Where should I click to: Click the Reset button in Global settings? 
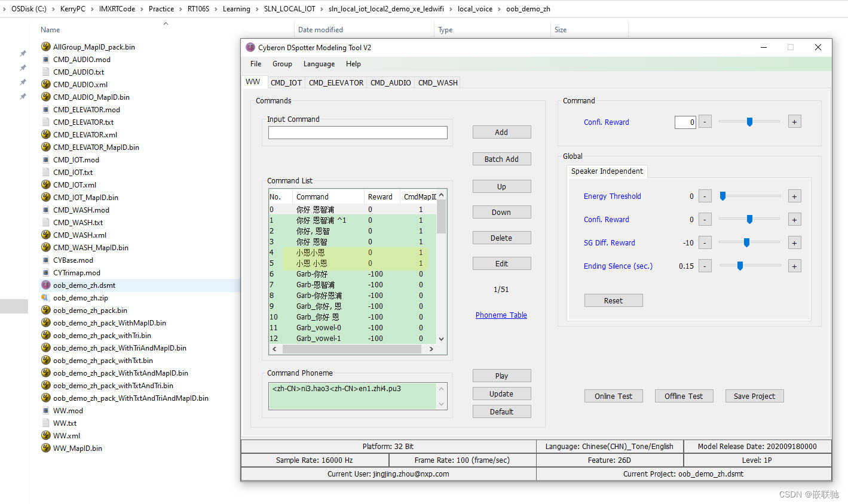tap(613, 301)
